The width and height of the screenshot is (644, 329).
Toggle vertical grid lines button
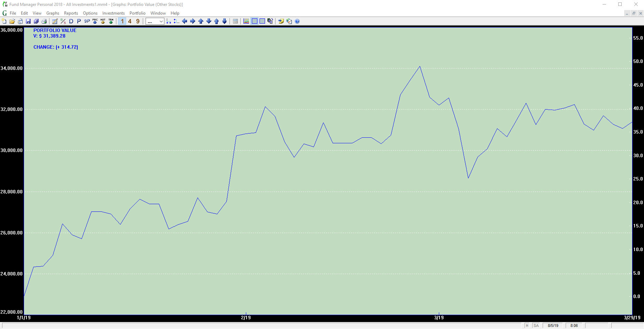click(x=262, y=21)
